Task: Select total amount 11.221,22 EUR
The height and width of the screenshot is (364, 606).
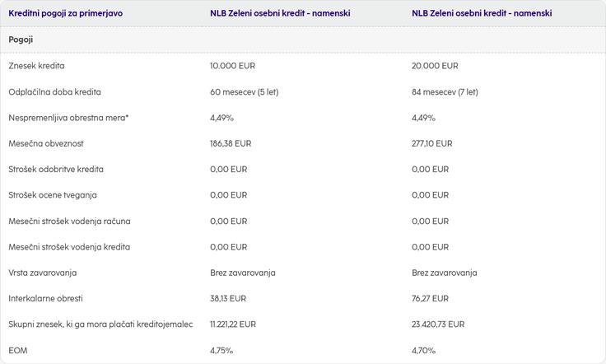Action: [x=233, y=324]
